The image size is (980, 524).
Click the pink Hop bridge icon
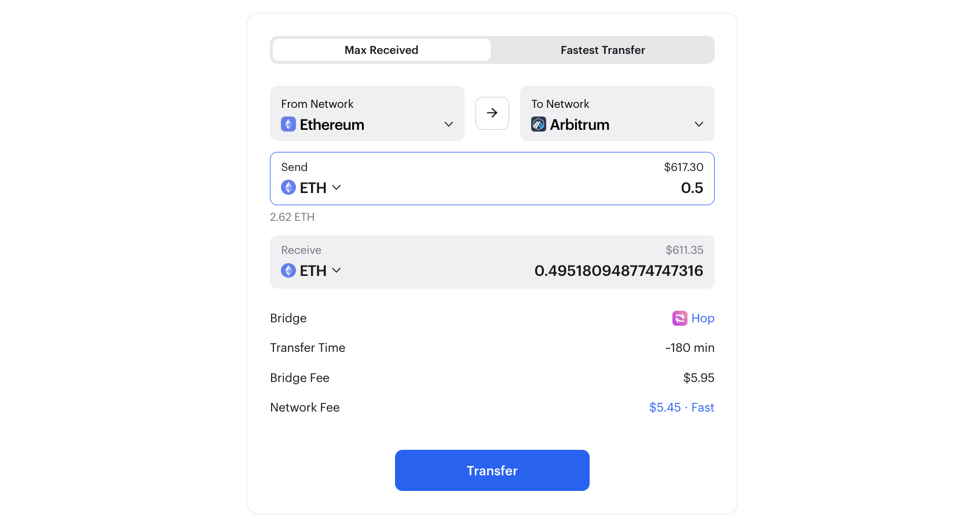click(679, 318)
